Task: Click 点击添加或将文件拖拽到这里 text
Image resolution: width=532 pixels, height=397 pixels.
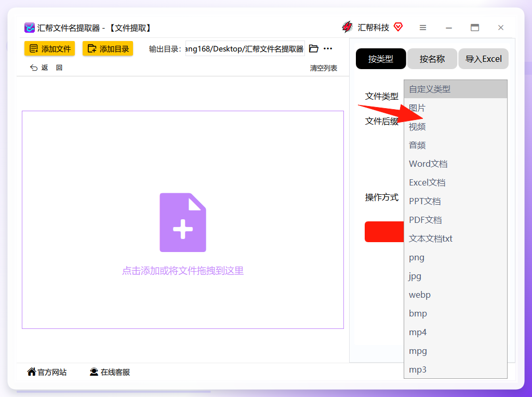Action: tap(183, 271)
